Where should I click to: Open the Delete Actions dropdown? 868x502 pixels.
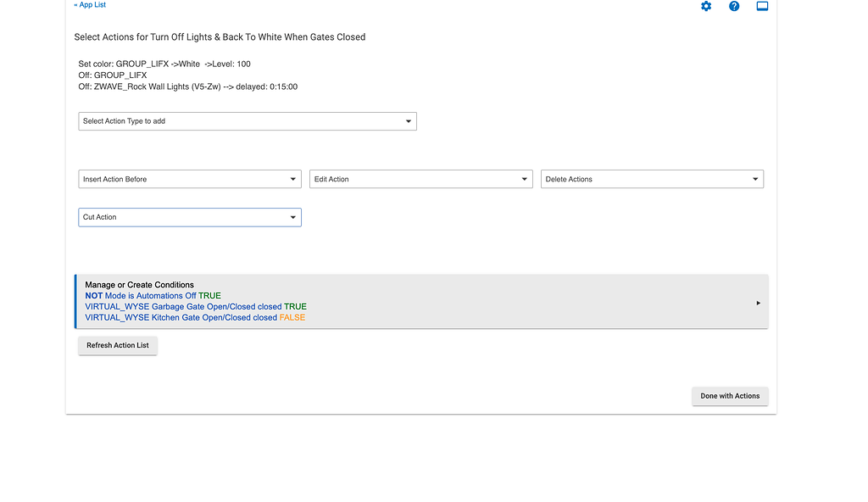click(x=652, y=179)
